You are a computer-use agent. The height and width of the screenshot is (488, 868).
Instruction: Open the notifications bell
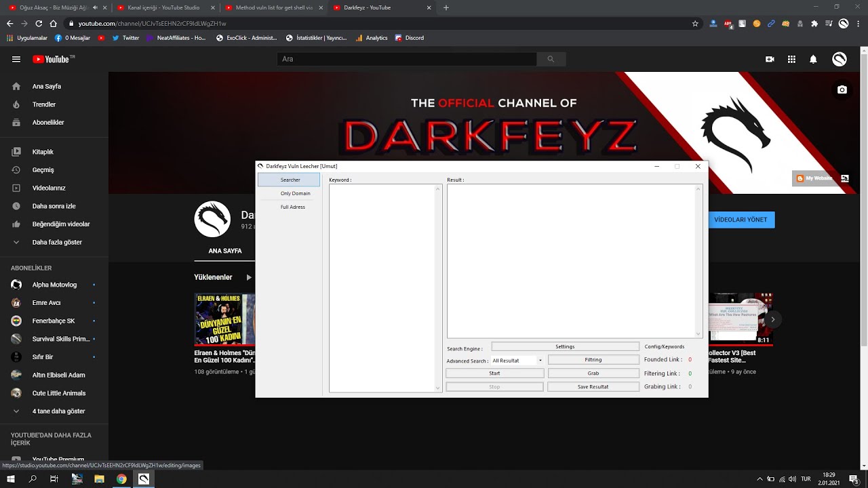(813, 59)
